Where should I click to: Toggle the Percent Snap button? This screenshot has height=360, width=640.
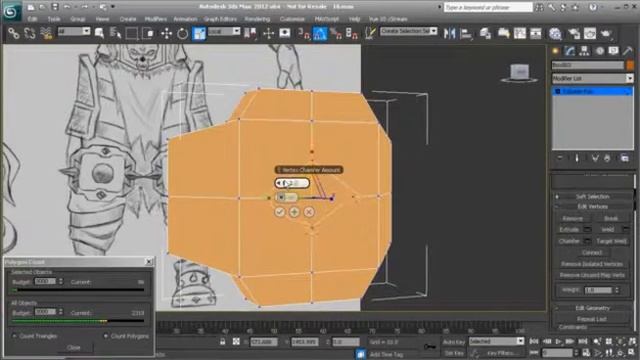pyautogui.click(x=336, y=33)
